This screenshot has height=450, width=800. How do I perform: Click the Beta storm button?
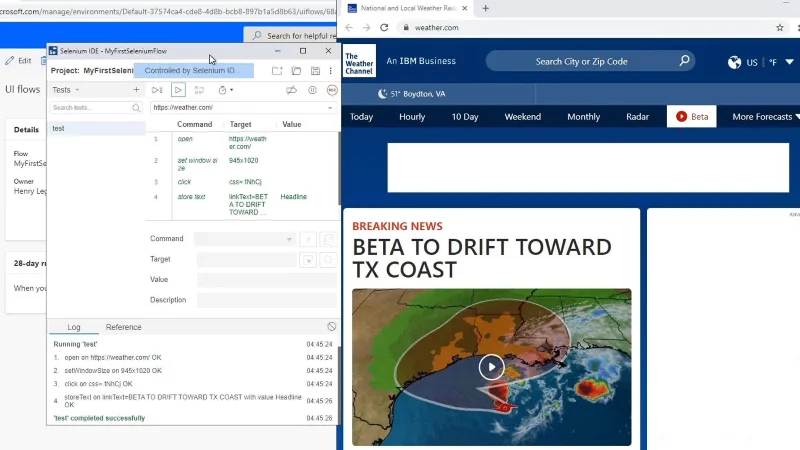[691, 117]
